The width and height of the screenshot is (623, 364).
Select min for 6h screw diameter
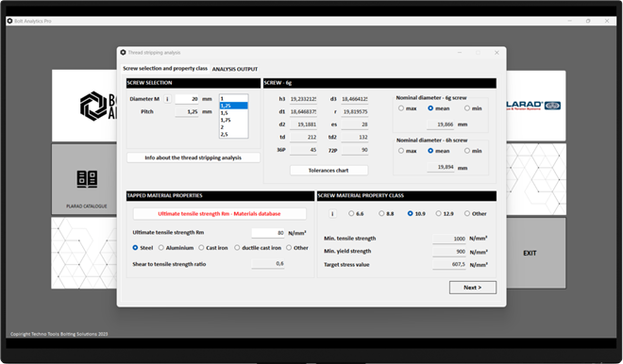[467, 151]
